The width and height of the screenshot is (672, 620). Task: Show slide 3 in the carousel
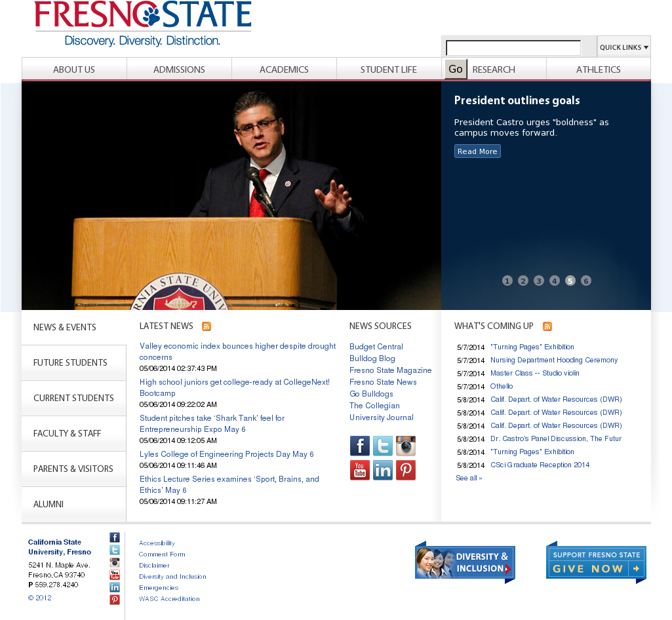point(539,281)
